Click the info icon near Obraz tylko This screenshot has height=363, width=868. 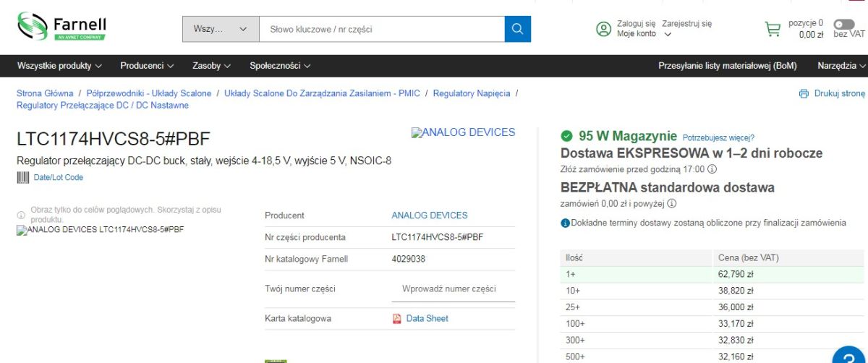pos(21,215)
